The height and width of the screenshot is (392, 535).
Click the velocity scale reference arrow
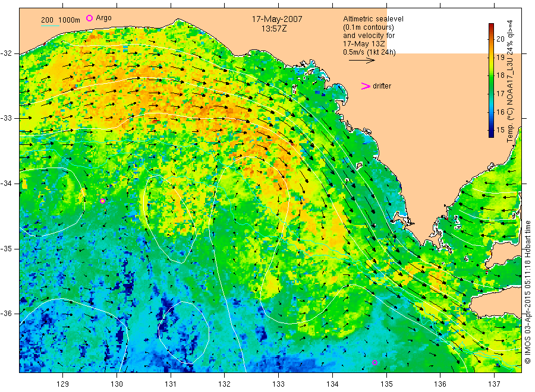tap(361, 61)
